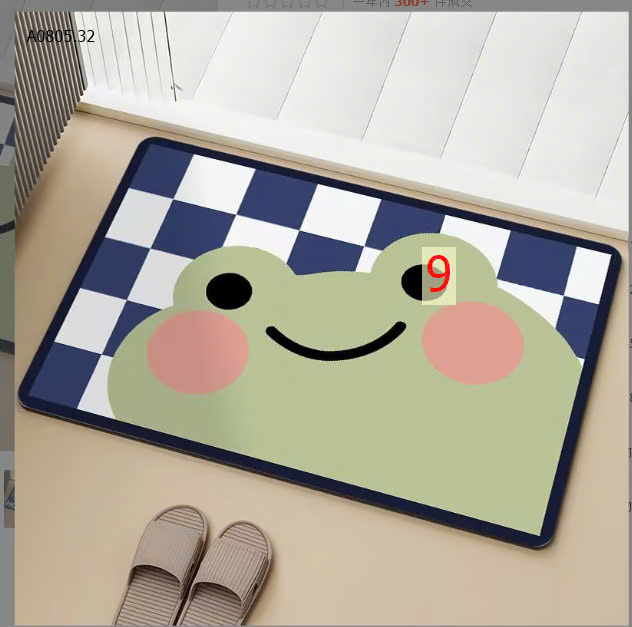Click the frog's right pink cheek
The image size is (632, 627).
pyautogui.click(x=473, y=342)
